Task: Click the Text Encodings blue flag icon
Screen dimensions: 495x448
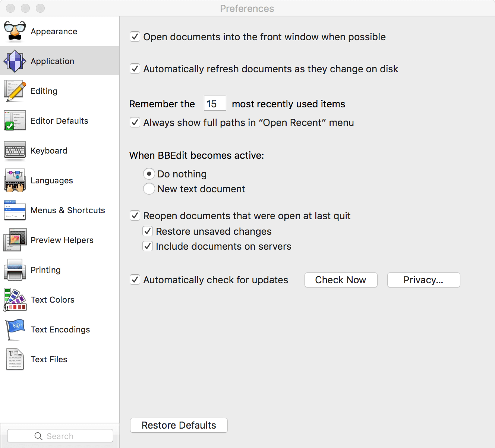Action: pos(15,329)
